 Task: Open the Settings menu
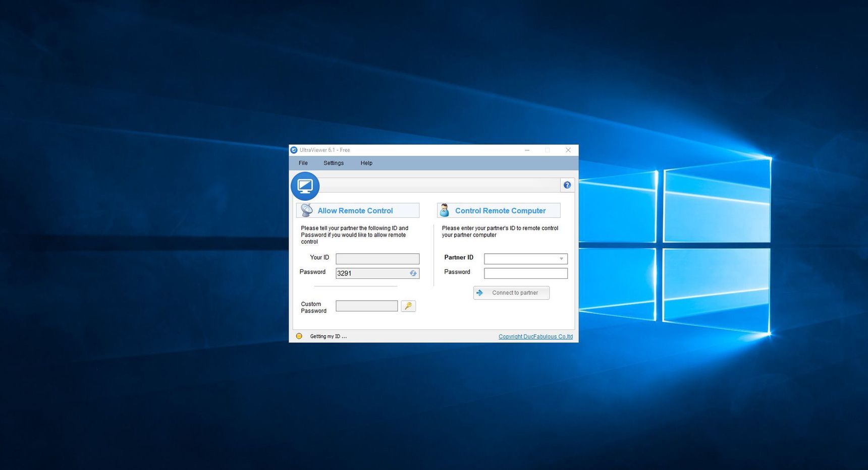coord(334,163)
